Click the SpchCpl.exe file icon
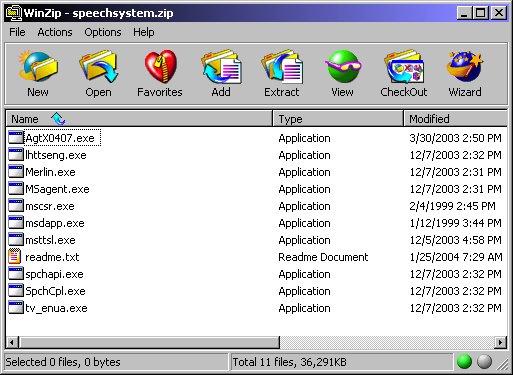 16,291
